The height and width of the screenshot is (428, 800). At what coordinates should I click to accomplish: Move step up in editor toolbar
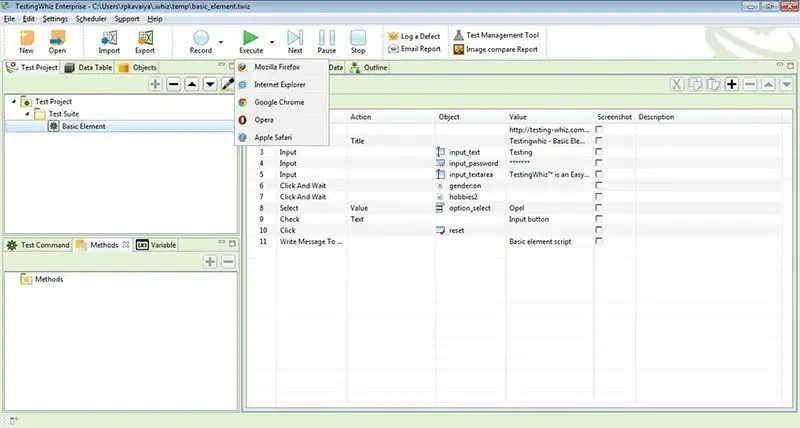[768, 84]
